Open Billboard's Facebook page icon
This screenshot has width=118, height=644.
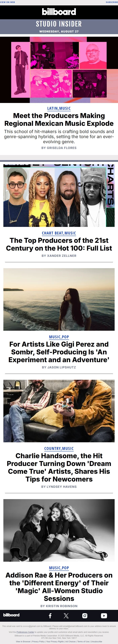pyautogui.click(x=50, y=615)
